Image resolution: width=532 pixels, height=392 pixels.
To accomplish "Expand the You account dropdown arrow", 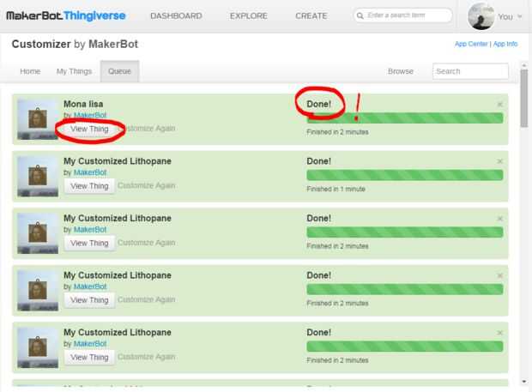I will [519, 16].
